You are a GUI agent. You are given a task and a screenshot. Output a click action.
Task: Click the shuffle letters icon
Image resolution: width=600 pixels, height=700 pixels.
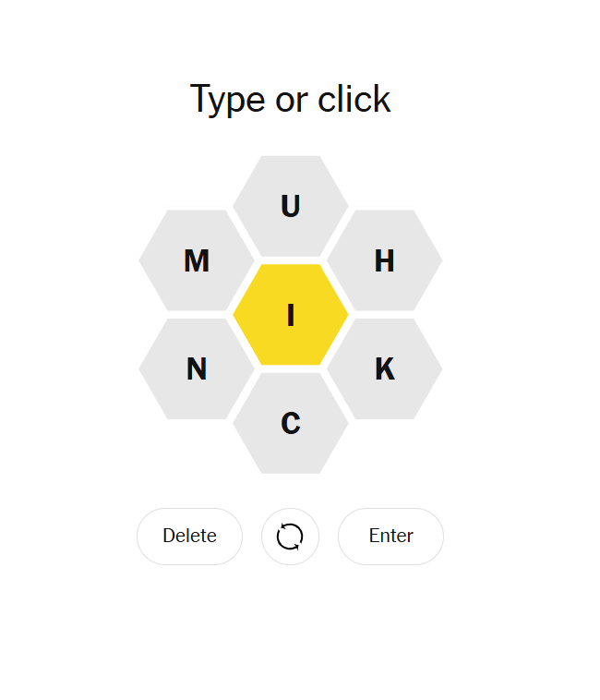point(290,536)
